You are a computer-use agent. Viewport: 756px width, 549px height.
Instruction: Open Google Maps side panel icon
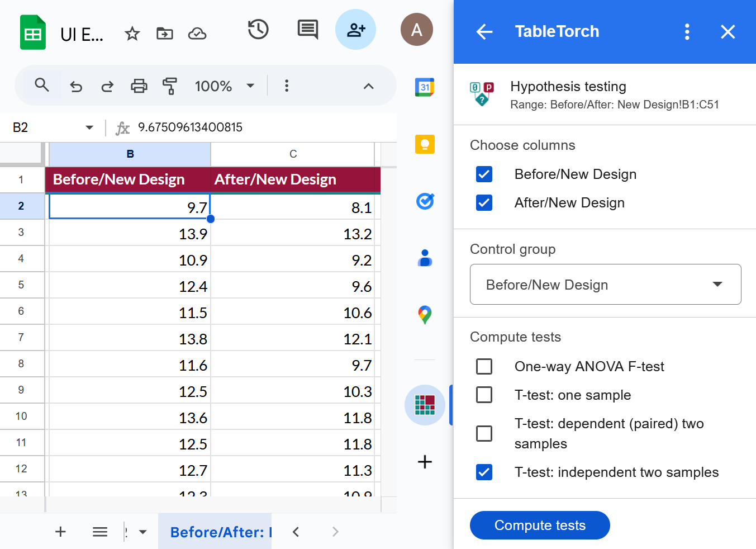click(x=425, y=315)
